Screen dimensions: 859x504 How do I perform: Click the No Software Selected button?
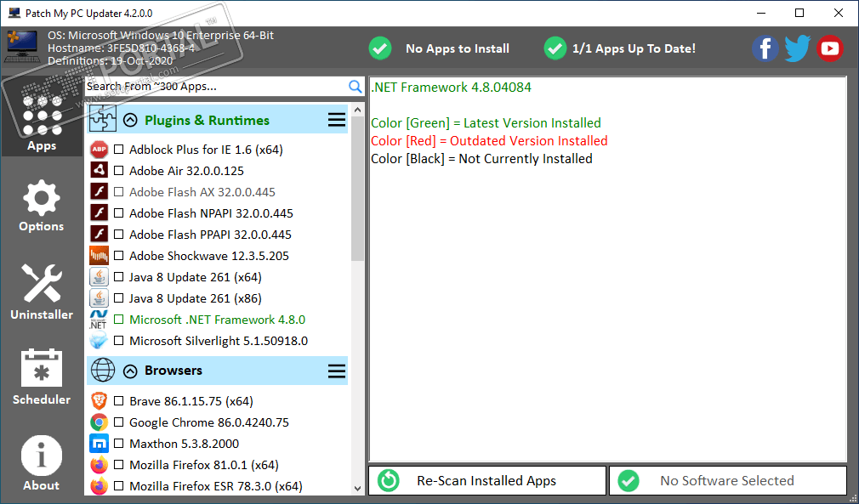point(728,480)
